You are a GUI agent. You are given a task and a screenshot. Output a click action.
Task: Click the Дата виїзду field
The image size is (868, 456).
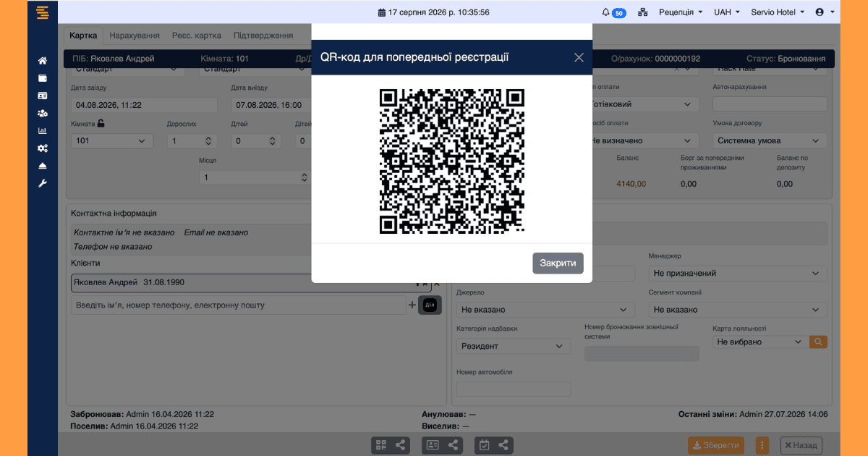271,104
